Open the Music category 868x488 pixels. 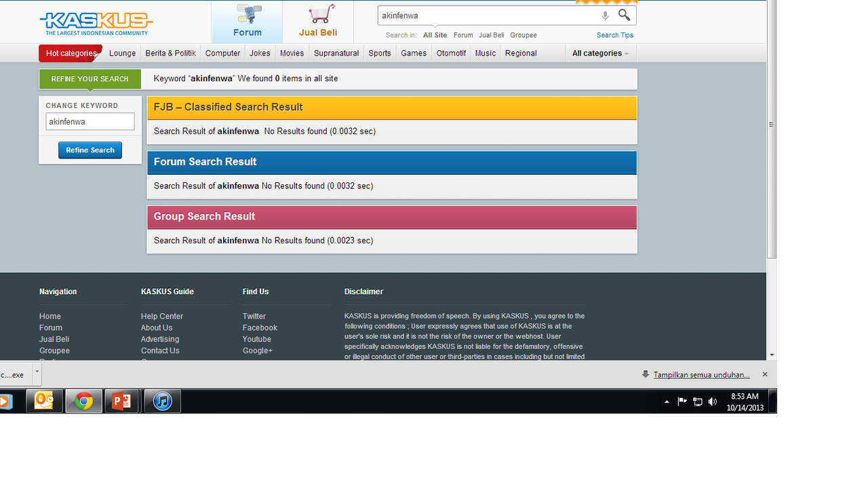(x=486, y=54)
